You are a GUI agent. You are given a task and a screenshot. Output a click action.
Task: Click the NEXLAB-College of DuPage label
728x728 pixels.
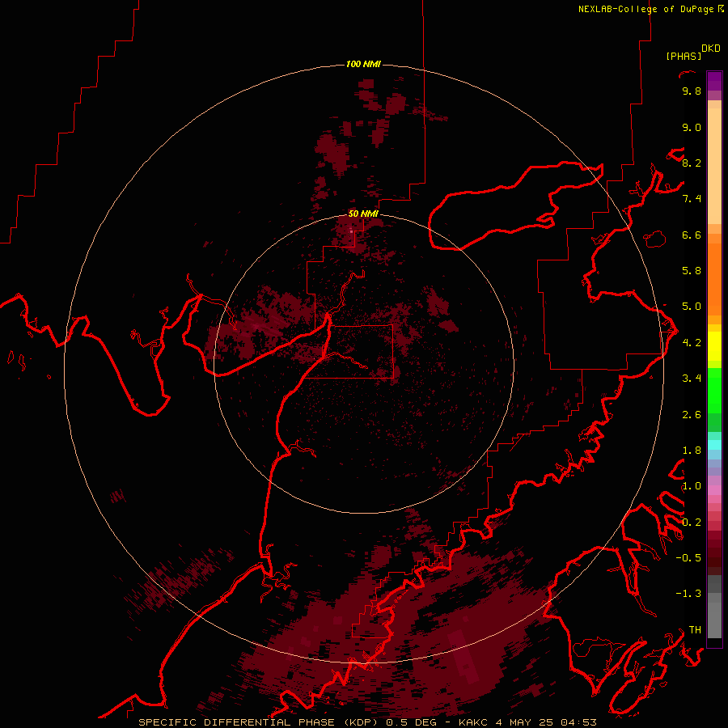tap(645, 9)
